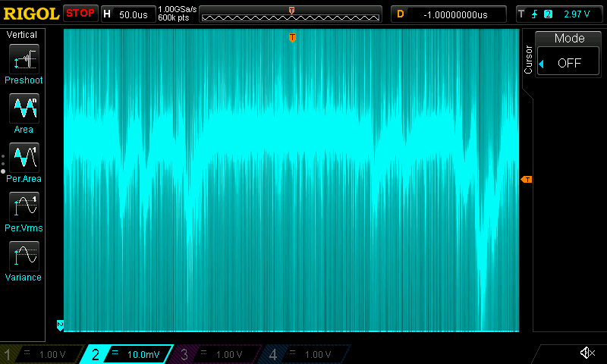Screen dimensions: 607x364
Task: Open the Vertical measurement menu header
Action: [22, 35]
